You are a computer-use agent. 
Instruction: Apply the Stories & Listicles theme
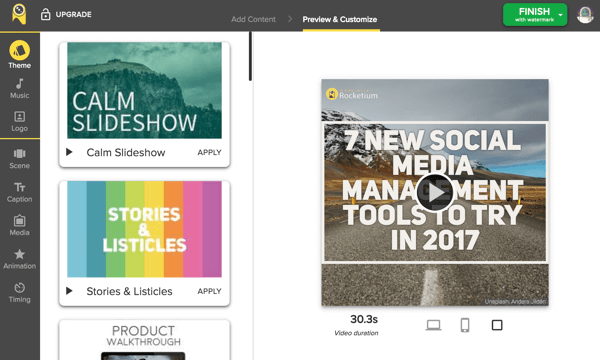[209, 291]
